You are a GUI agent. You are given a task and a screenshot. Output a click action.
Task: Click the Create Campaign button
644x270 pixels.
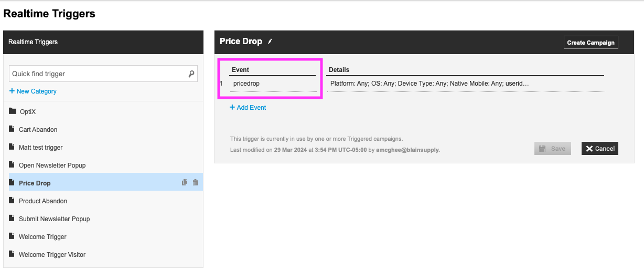(x=591, y=43)
